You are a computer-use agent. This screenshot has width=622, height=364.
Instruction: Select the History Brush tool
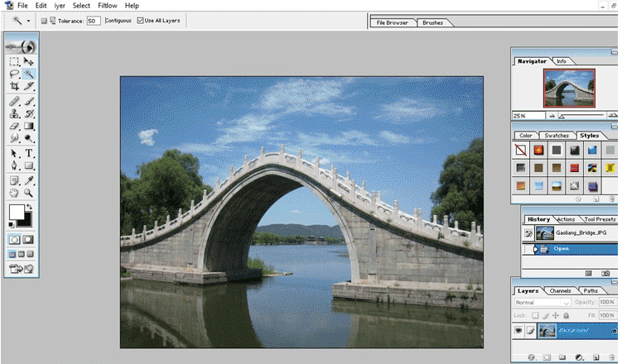(x=28, y=114)
